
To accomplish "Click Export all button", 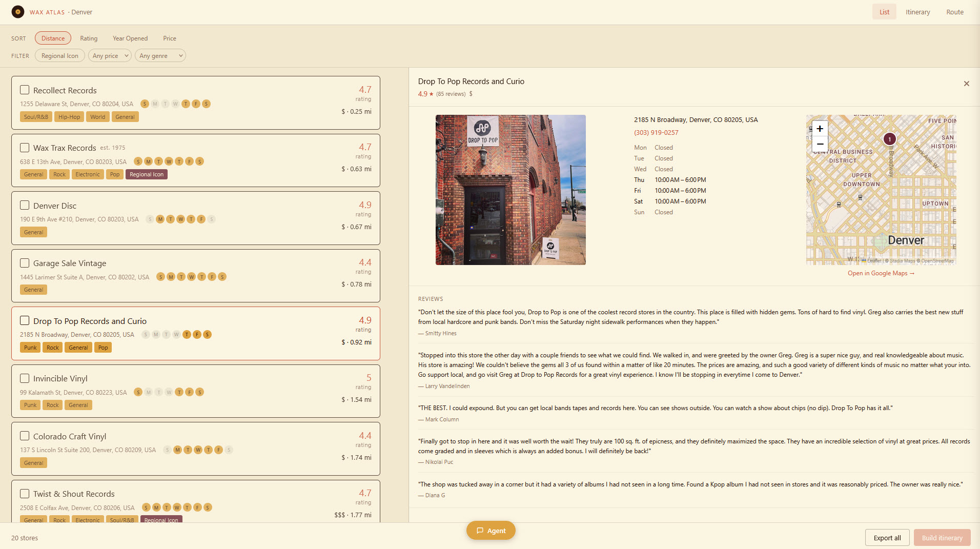I will (x=887, y=538).
